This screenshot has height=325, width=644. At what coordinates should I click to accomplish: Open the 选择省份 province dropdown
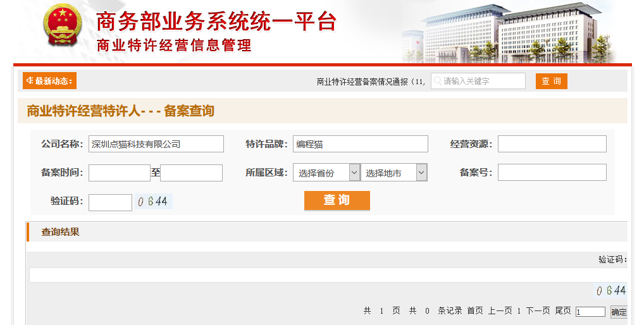326,173
